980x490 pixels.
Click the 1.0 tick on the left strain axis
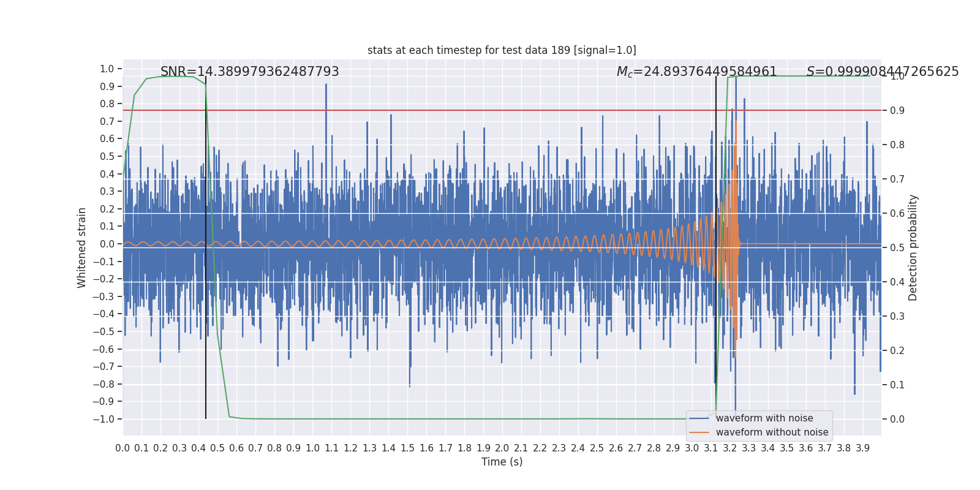(107, 69)
